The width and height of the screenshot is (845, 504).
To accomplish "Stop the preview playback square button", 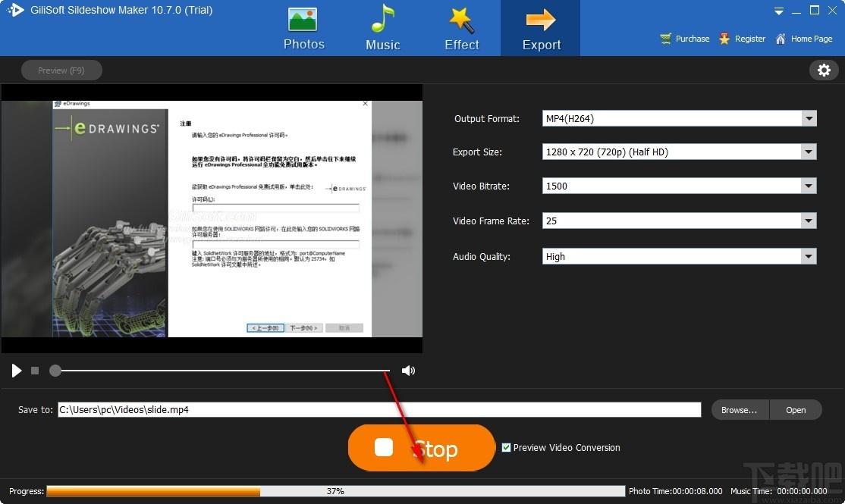I will click(x=35, y=371).
